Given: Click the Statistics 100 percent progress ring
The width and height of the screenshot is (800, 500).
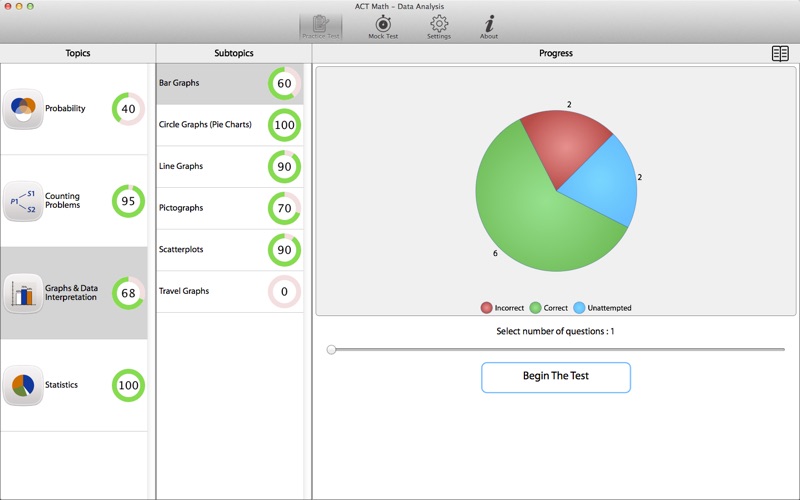Looking at the screenshot, I should tap(128, 385).
